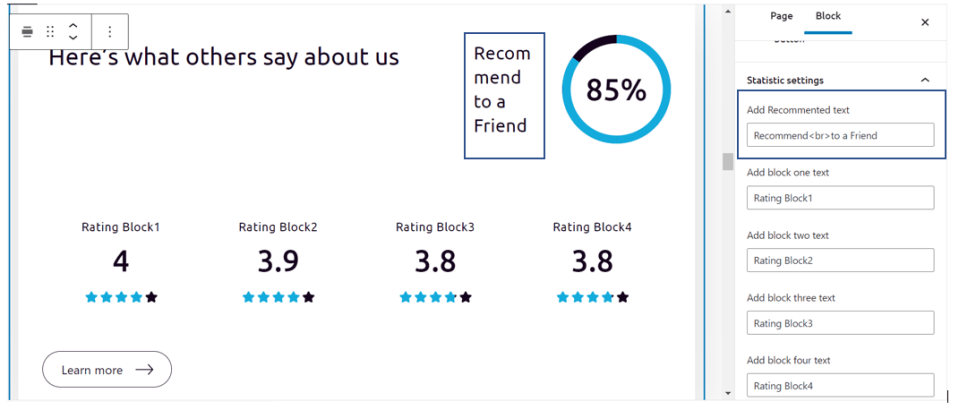Click the block type icon in toolbar
Screen dimensions: 959x410
(27, 32)
